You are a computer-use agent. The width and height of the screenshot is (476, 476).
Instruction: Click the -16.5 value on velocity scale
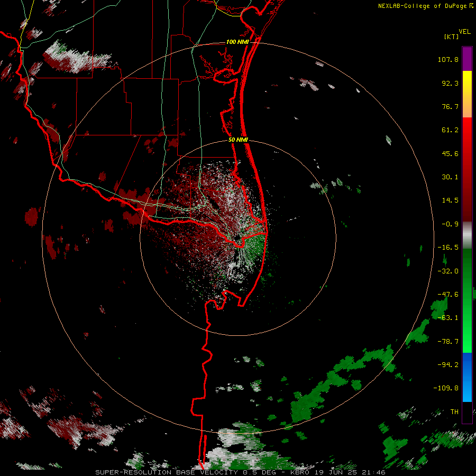(x=448, y=248)
